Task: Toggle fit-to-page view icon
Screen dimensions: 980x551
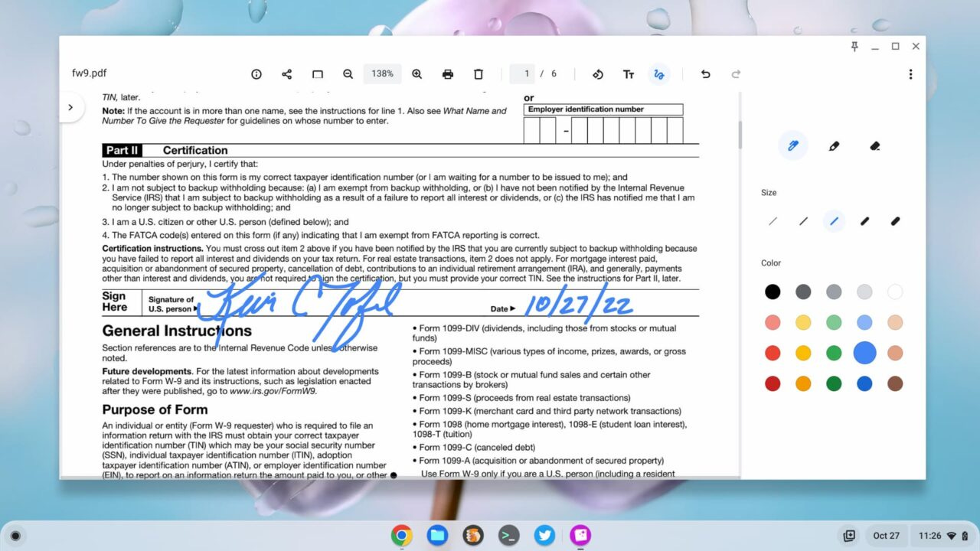Action: pos(317,74)
